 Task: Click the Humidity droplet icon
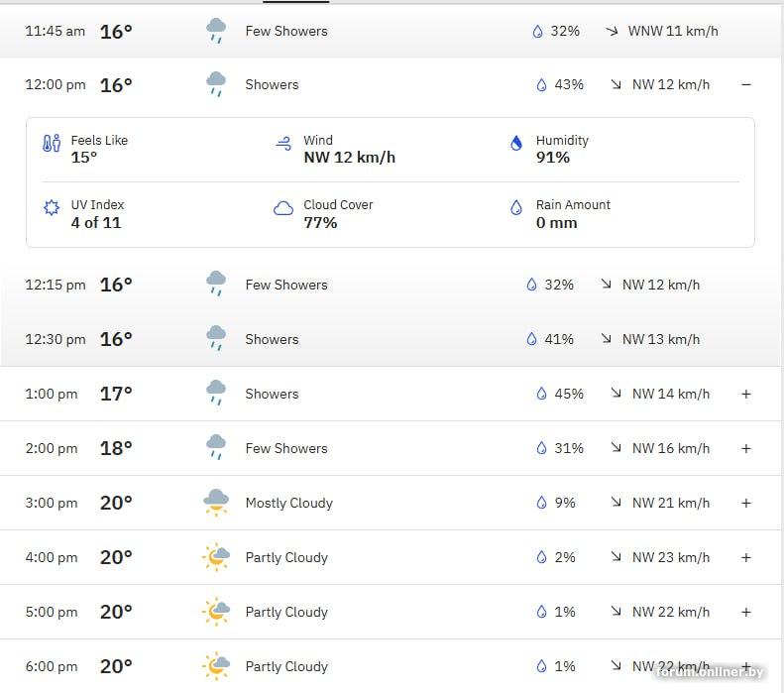point(515,144)
